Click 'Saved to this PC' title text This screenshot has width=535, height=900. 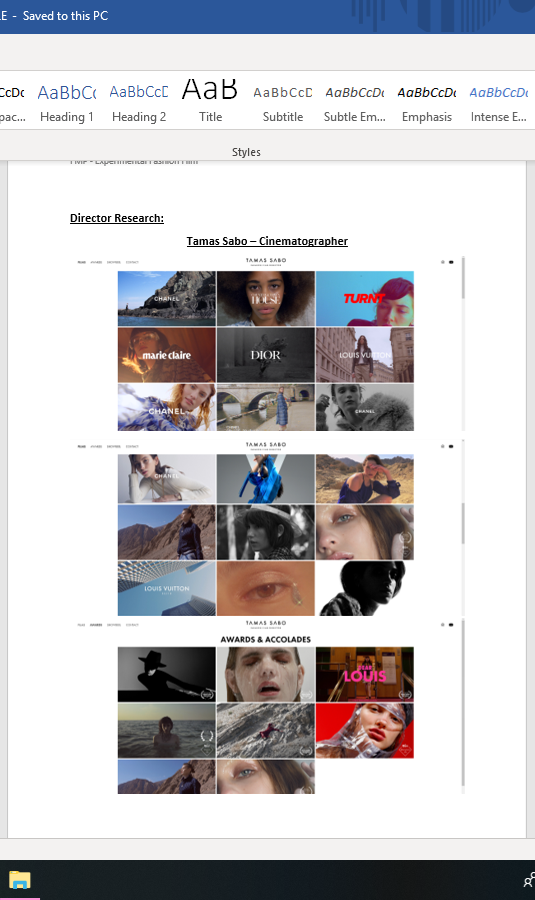[x=65, y=16]
